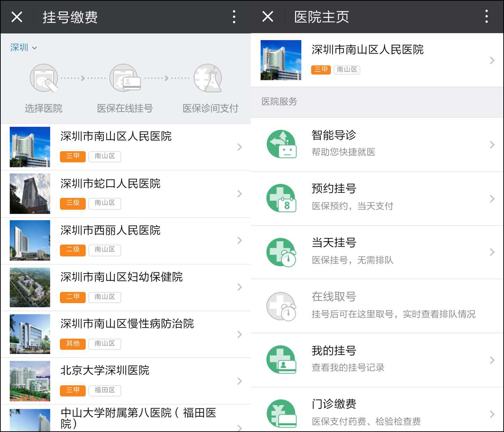Click the 智能导诊 guidance icon
Image resolution: width=504 pixels, height=432 pixels.
tap(281, 144)
